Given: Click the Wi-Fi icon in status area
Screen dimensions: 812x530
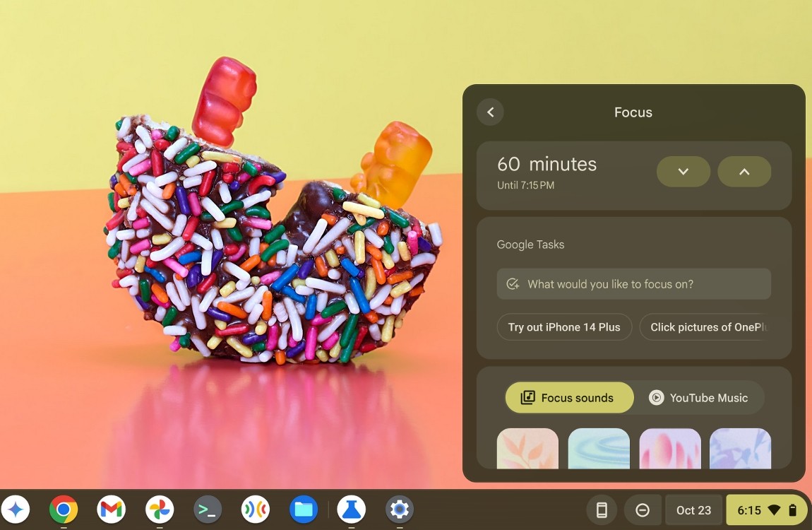Looking at the screenshot, I should click(774, 510).
